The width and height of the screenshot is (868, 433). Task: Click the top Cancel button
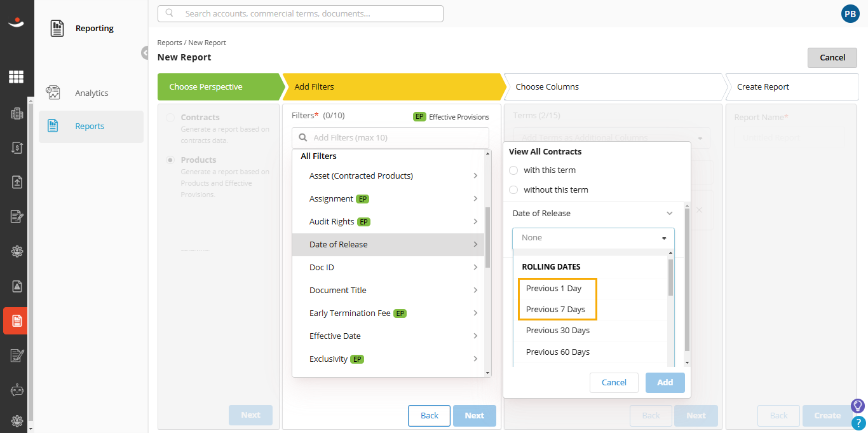coord(832,57)
